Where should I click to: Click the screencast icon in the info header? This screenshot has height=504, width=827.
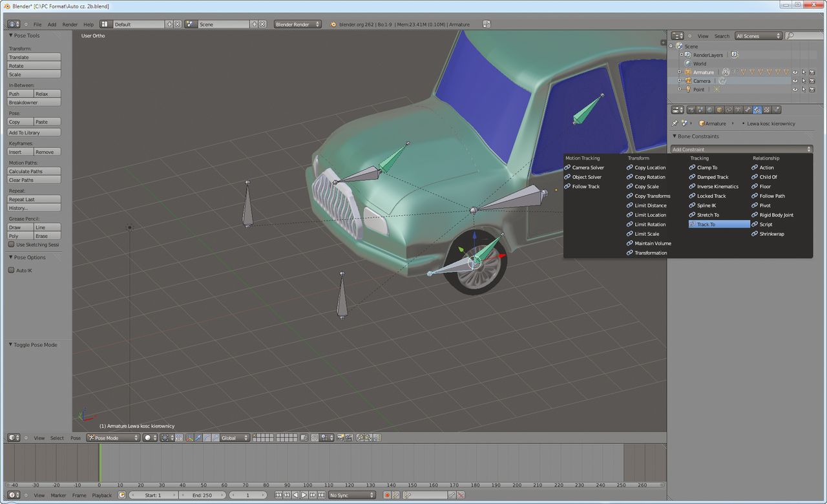(x=487, y=24)
